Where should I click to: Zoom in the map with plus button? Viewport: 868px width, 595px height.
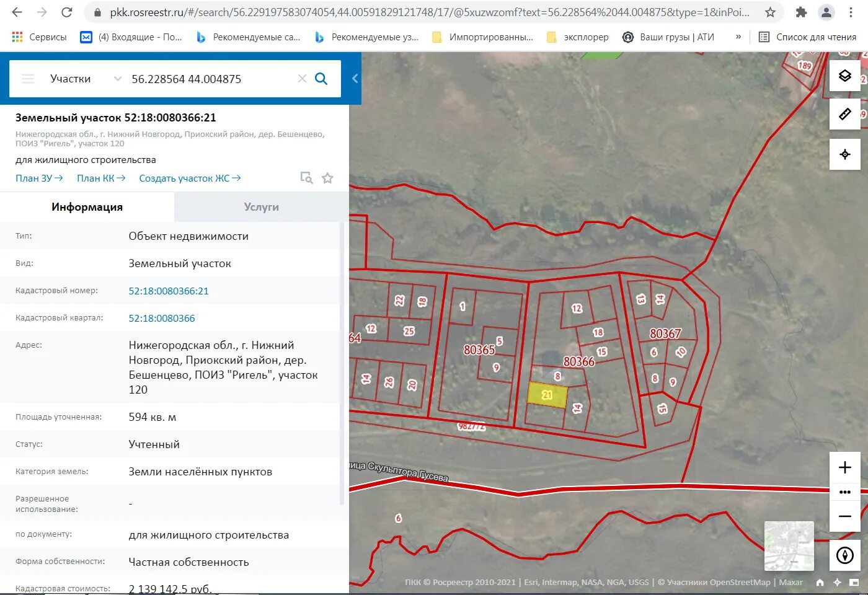click(844, 467)
